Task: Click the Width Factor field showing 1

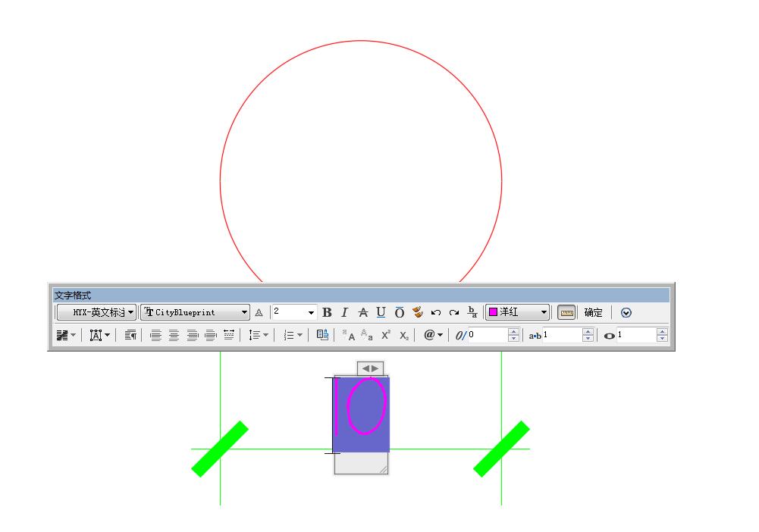Action: click(x=636, y=335)
